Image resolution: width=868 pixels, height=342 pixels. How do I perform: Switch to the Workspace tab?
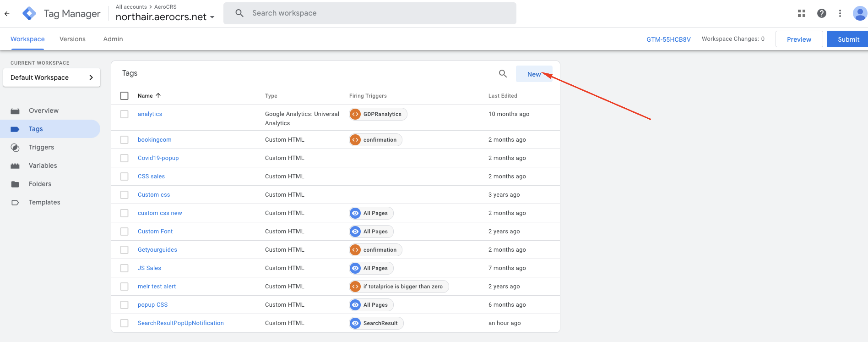click(27, 39)
